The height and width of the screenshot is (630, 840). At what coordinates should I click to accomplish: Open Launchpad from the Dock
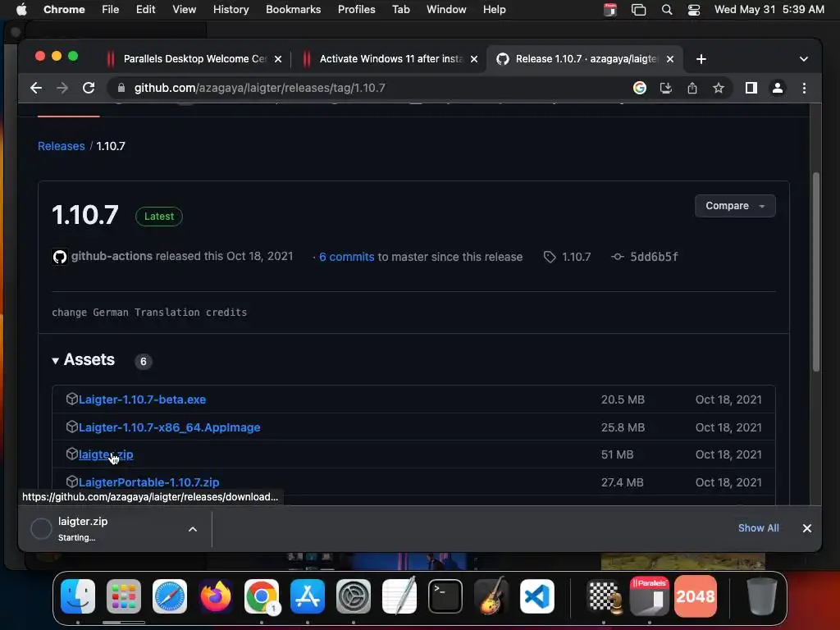(x=124, y=596)
